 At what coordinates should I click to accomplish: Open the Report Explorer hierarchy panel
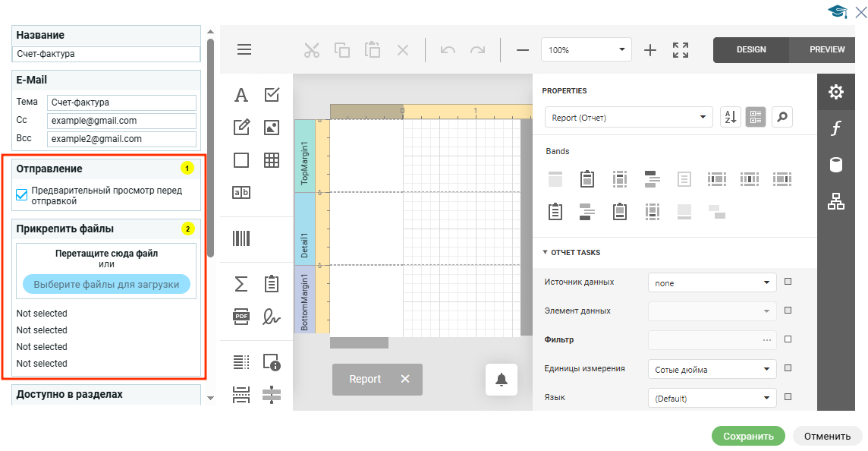point(835,201)
